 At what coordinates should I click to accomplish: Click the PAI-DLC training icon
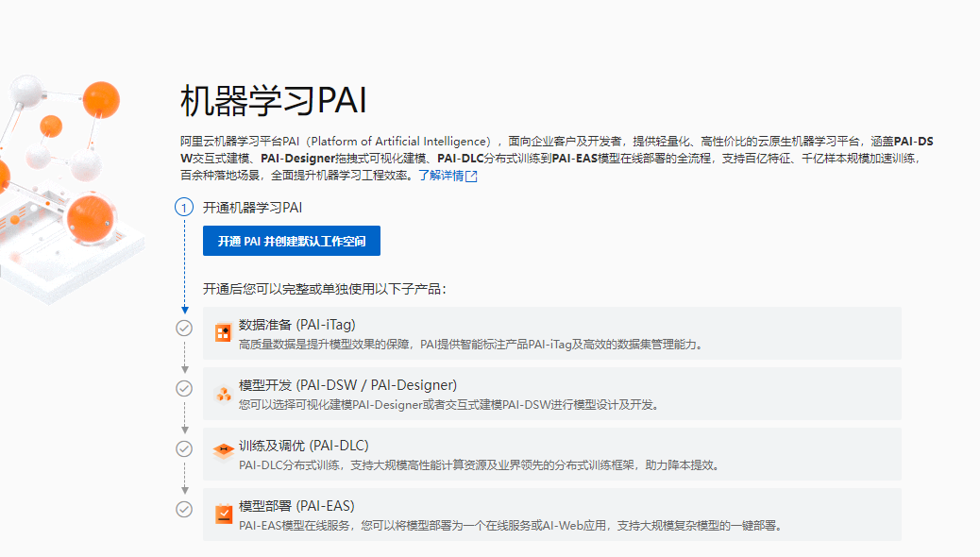(223, 453)
